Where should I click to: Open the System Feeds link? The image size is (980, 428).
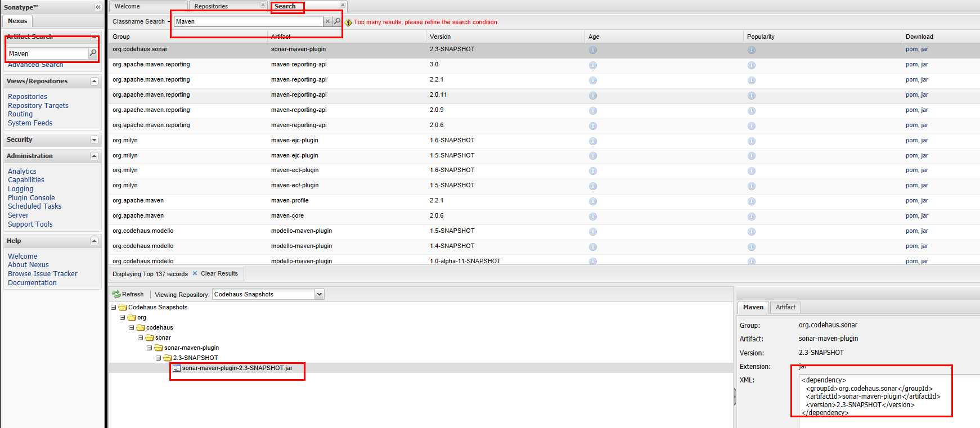click(x=30, y=123)
